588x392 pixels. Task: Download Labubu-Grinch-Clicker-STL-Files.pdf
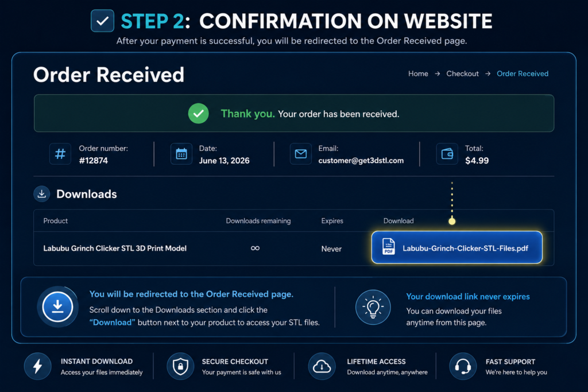pos(457,247)
